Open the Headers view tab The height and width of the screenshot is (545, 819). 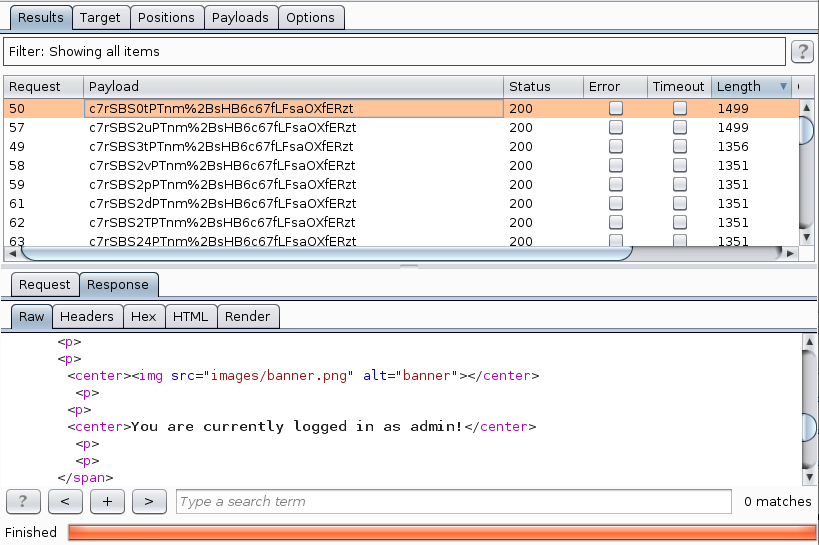[87, 317]
